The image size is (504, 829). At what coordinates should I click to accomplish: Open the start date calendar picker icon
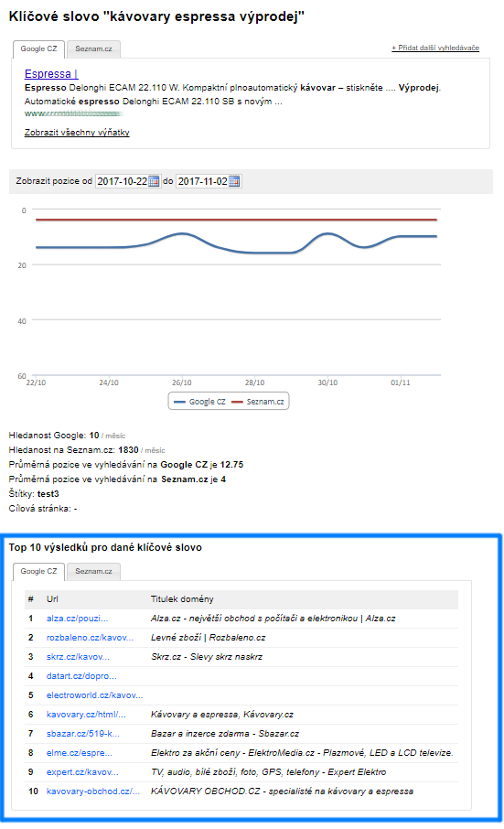[x=154, y=181]
